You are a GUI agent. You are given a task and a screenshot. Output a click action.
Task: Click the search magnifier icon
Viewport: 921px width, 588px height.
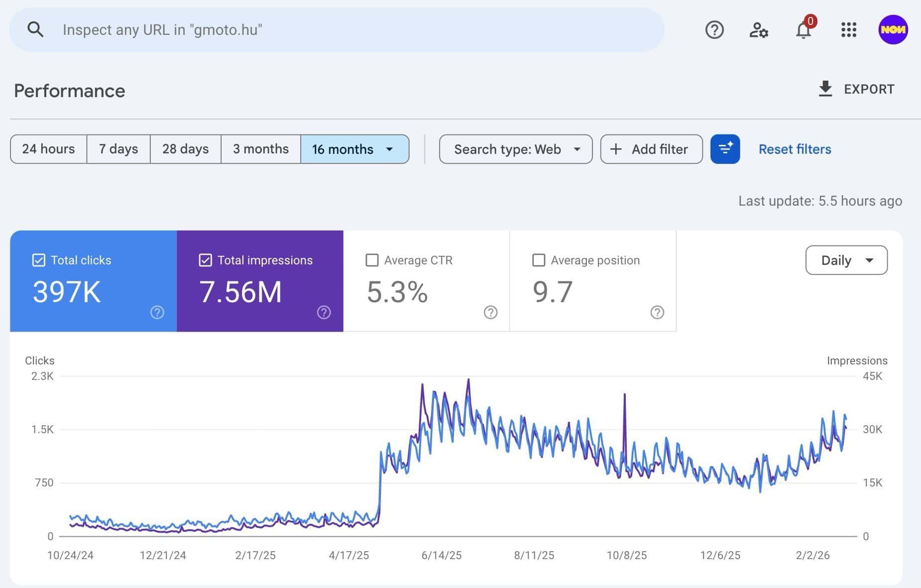pos(35,29)
